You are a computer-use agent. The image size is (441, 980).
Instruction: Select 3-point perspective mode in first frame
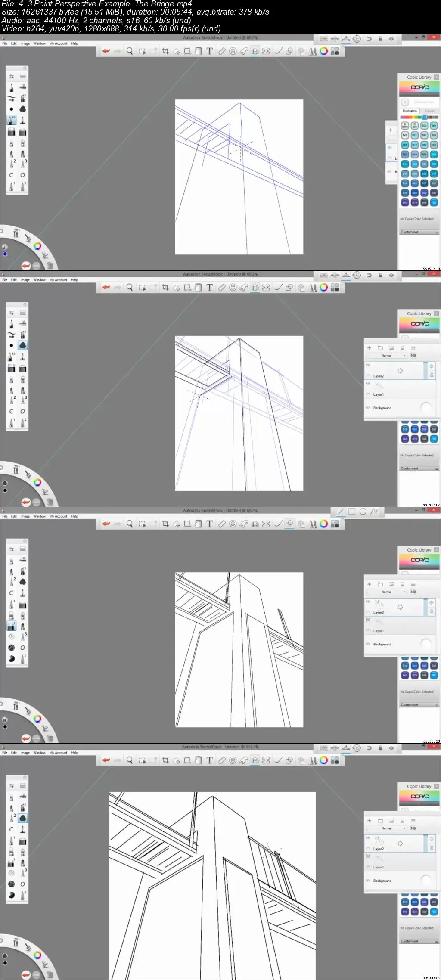(346, 39)
